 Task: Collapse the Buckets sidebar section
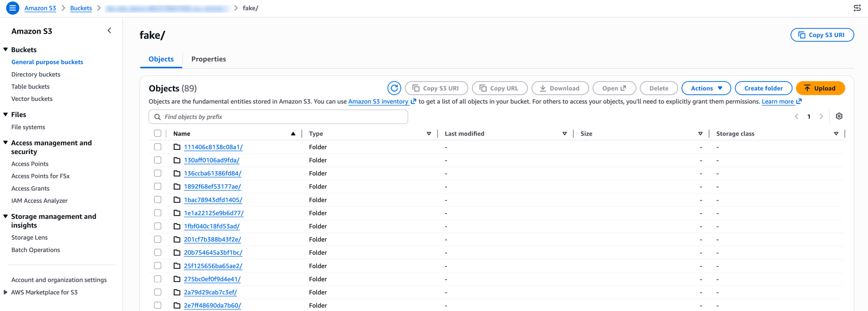coord(6,49)
